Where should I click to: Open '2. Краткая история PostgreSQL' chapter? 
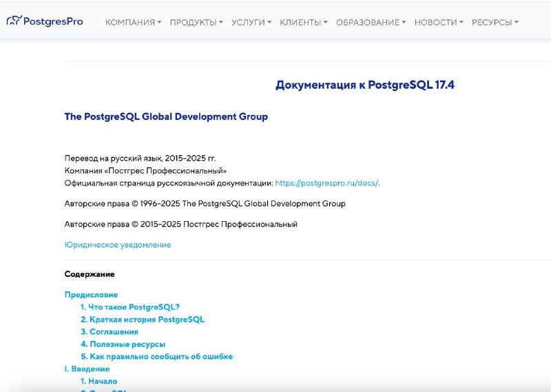pos(143,319)
